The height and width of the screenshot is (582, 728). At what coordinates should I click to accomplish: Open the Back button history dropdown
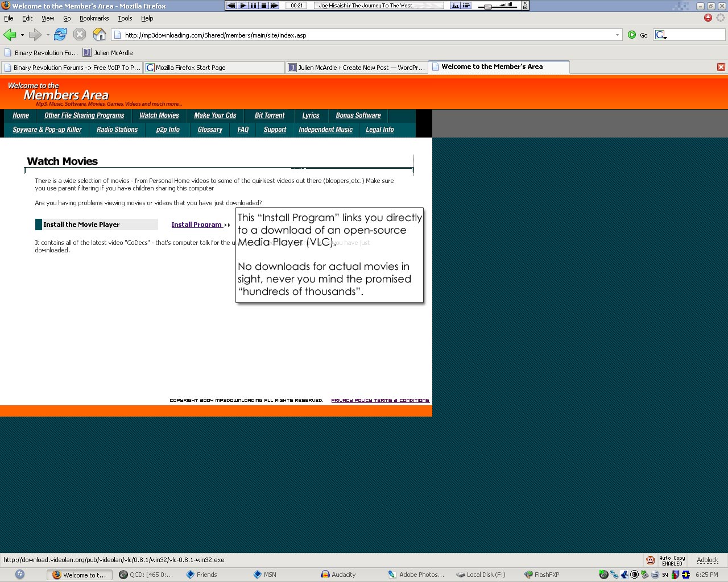click(22, 35)
